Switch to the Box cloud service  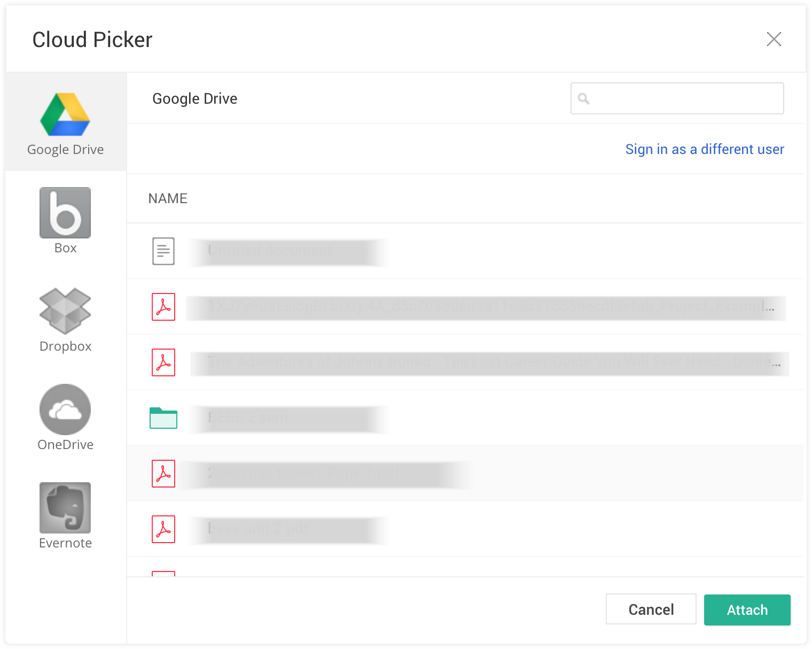pos(64,212)
